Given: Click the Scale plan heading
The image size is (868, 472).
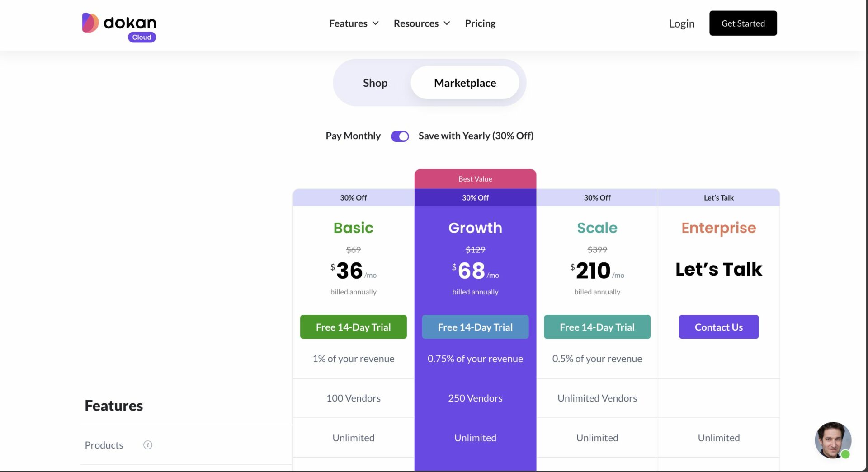Looking at the screenshot, I should tap(597, 228).
